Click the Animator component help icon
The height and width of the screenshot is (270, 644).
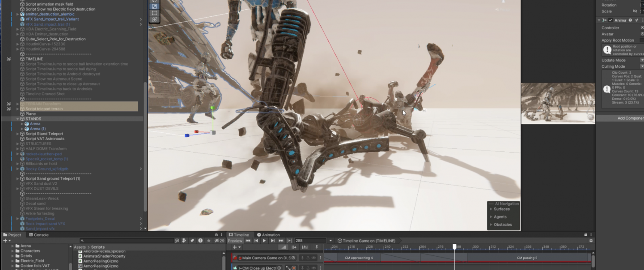point(630,20)
